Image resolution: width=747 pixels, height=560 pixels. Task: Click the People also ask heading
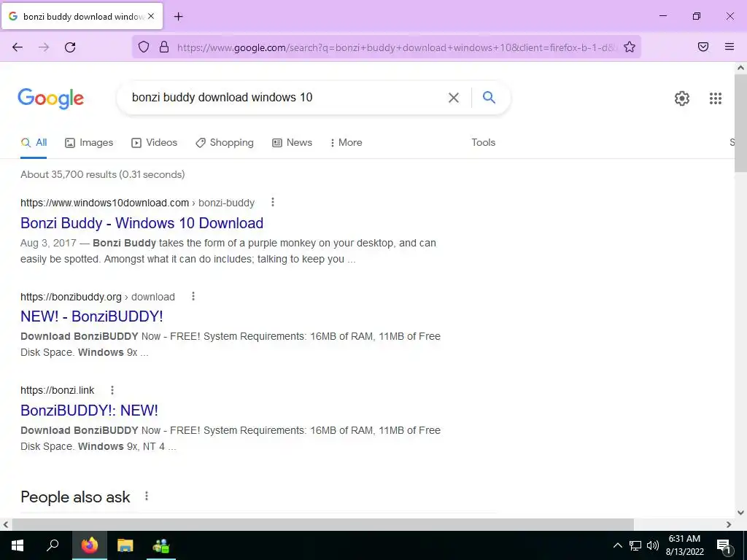[75, 497]
